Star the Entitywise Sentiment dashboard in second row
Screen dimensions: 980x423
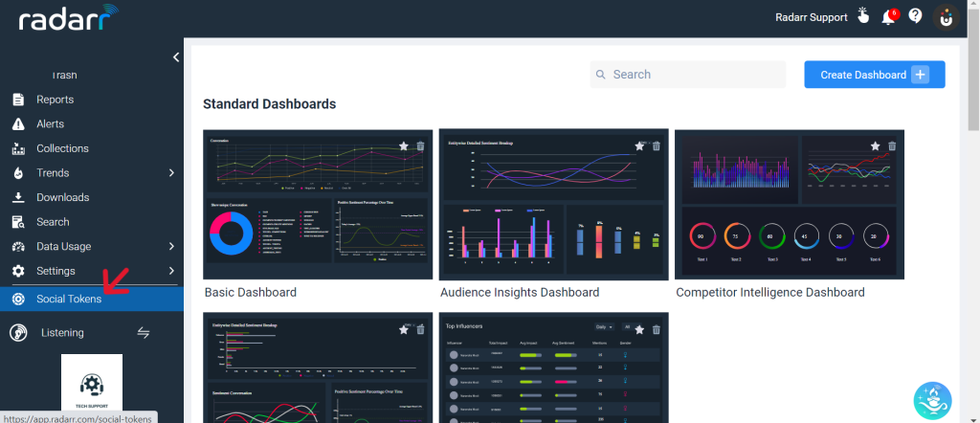(x=404, y=330)
